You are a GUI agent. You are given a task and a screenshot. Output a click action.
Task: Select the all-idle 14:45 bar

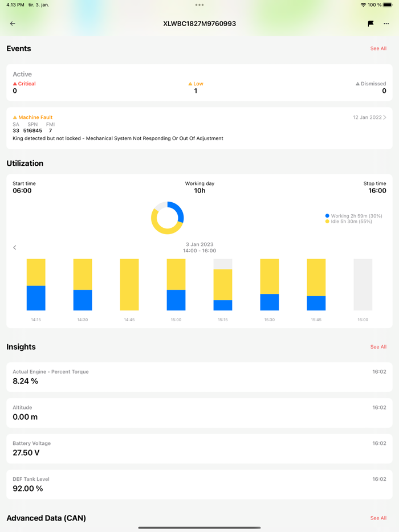(x=129, y=285)
